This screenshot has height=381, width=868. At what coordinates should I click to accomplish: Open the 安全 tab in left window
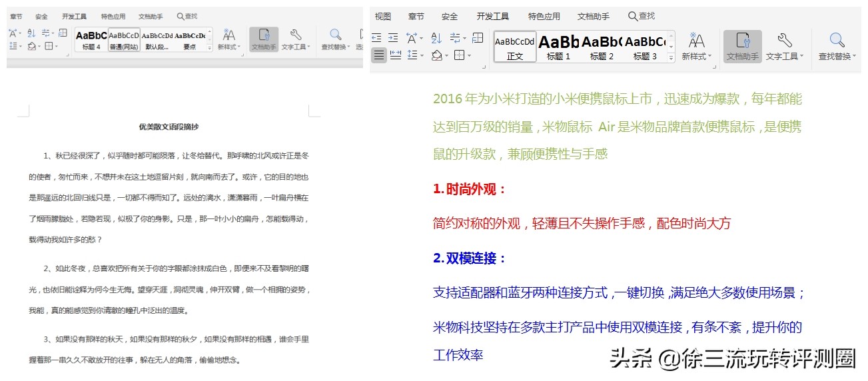(x=41, y=17)
